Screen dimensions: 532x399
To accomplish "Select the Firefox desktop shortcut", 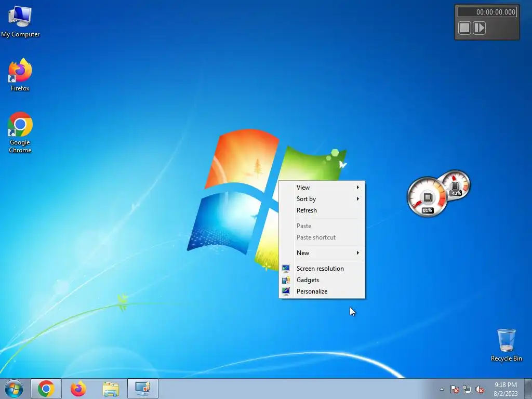I will click(20, 75).
